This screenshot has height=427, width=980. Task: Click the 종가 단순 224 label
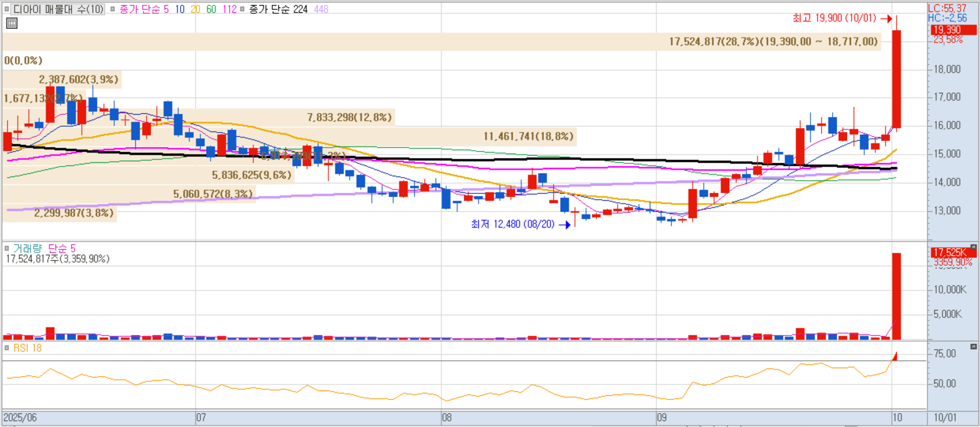(x=278, y=9)
